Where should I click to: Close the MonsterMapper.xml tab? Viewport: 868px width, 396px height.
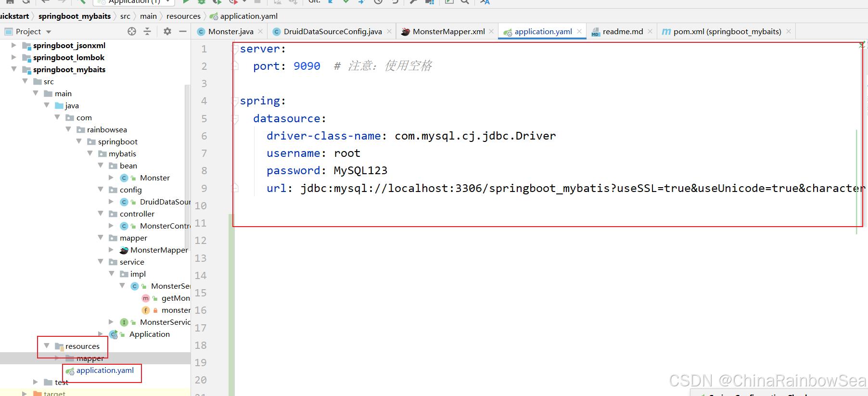(491, 31)
